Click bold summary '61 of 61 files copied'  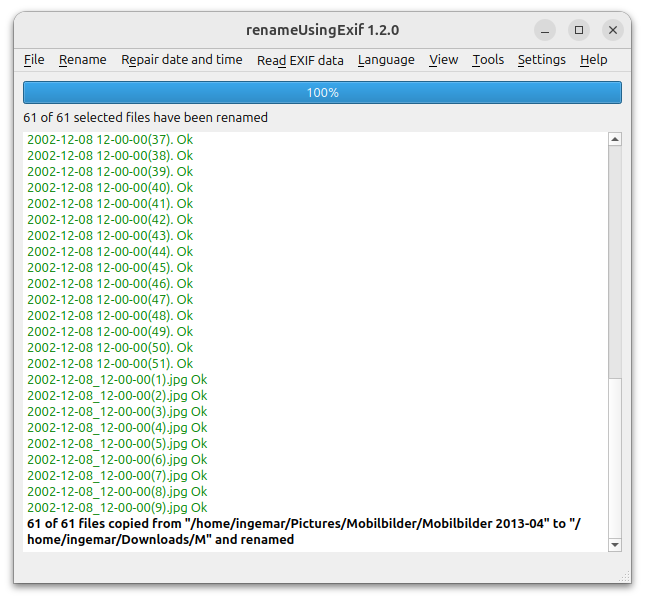coord(88,524)
